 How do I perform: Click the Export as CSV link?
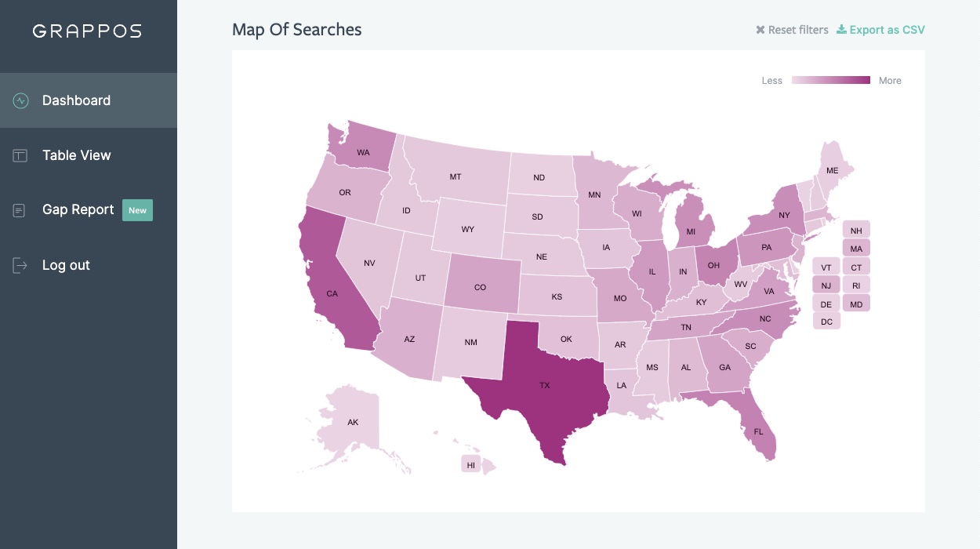887,29
